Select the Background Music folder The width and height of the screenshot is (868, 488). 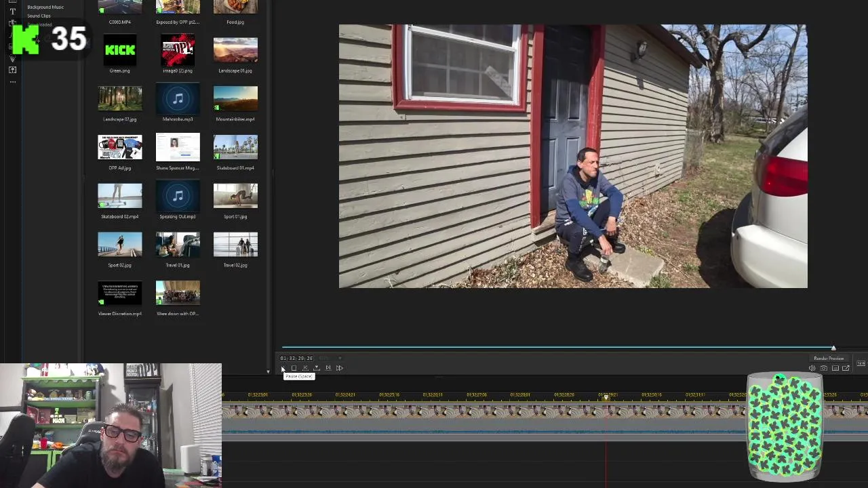tap(45, 7)
